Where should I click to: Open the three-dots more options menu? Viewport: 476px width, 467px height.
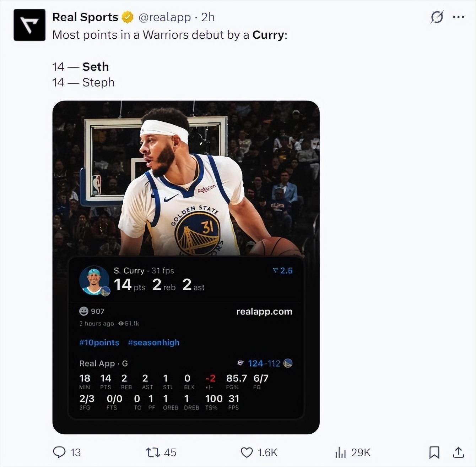458,17
